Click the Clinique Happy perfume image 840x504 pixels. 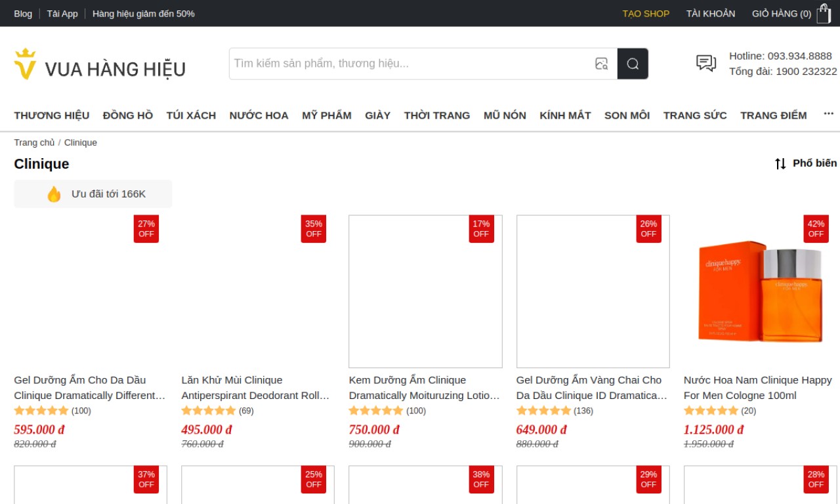[x=761, y=291]
